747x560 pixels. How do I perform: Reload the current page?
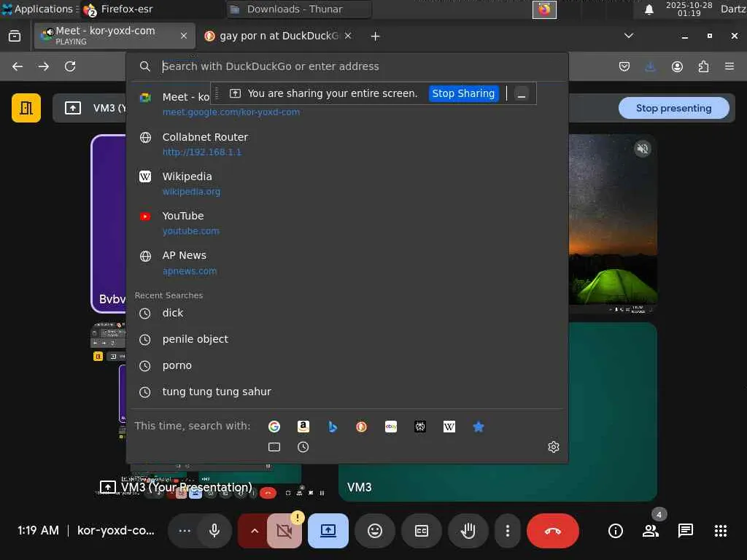tap(70, 66)
